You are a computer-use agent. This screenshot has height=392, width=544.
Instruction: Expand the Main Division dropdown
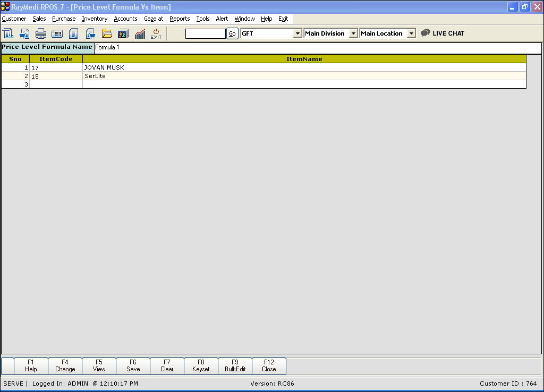coord(353,33)
